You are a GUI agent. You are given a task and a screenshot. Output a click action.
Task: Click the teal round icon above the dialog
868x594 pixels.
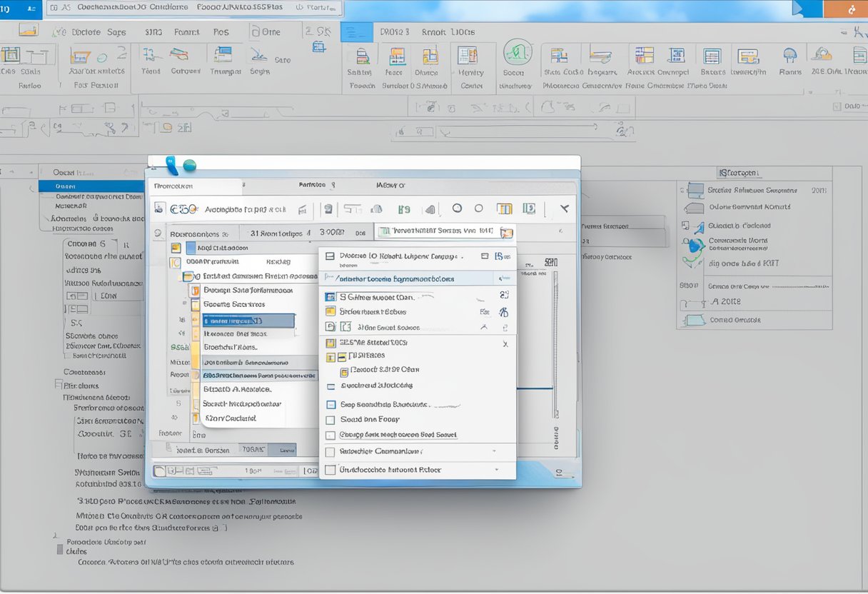(x=189, y=166)
